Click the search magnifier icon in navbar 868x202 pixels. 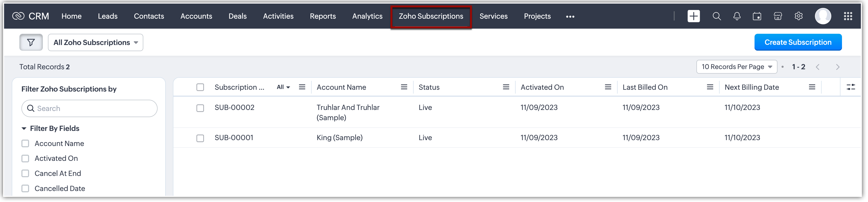(x=716, y=16)
